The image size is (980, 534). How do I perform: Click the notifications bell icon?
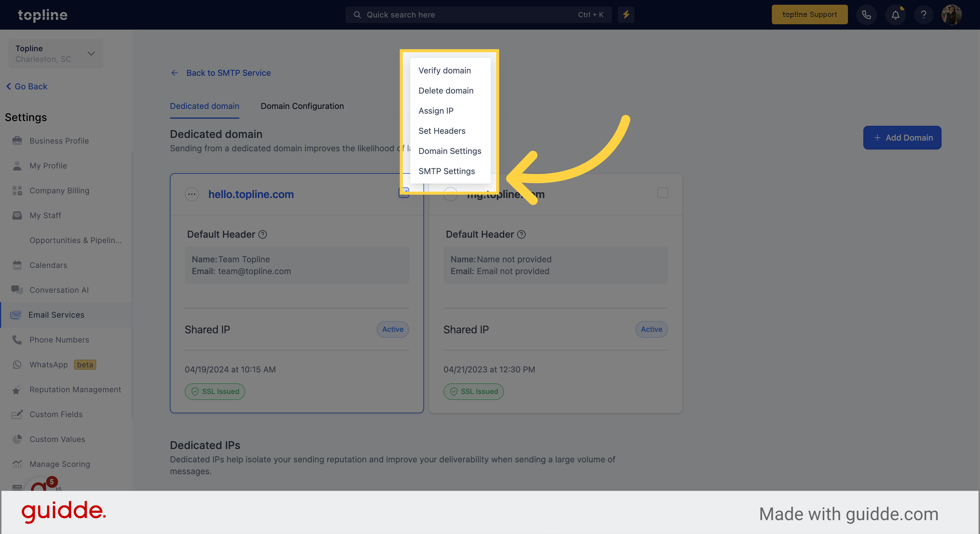click(x=896, y=15)
